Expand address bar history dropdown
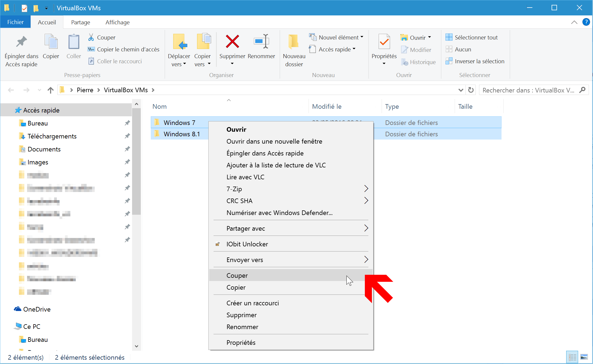Screen dimensions: 593x364 click(461, 90)
